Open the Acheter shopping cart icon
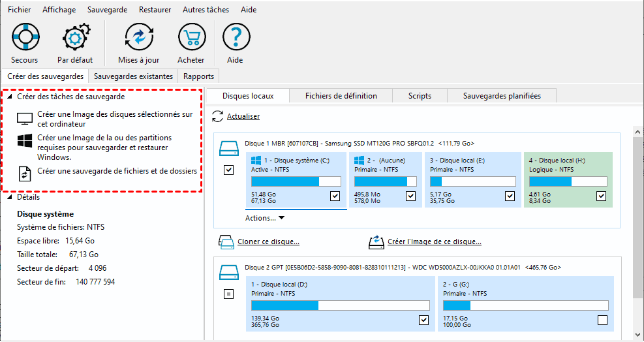The image size is (644, 342). tap(191, 38)
